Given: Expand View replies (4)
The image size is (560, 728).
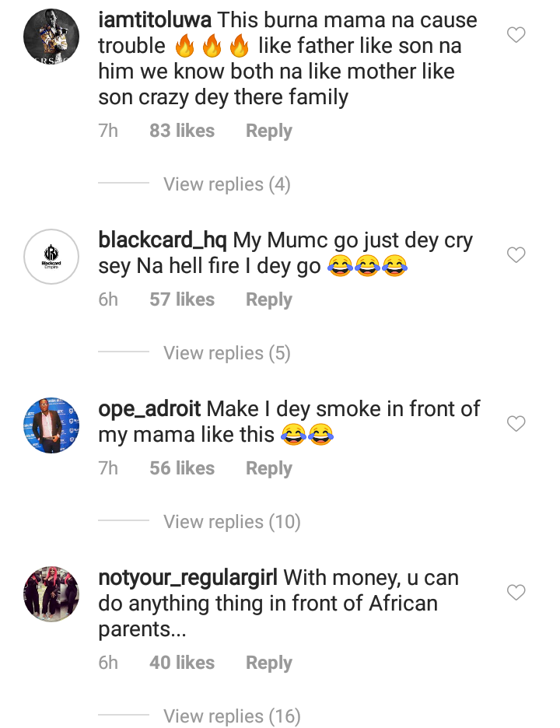Looking at the screenshot, I should coord(226,184).
